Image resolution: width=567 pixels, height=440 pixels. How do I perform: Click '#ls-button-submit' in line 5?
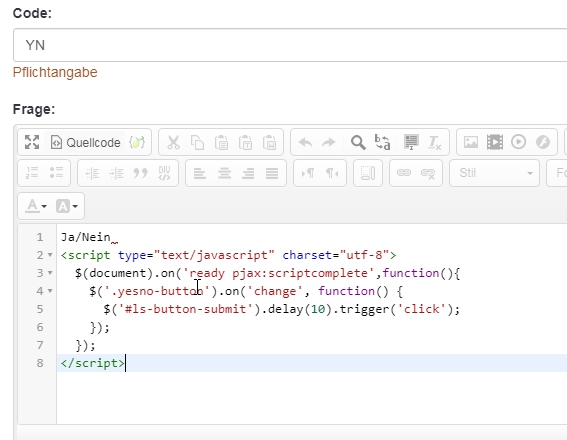click(186, 309)
